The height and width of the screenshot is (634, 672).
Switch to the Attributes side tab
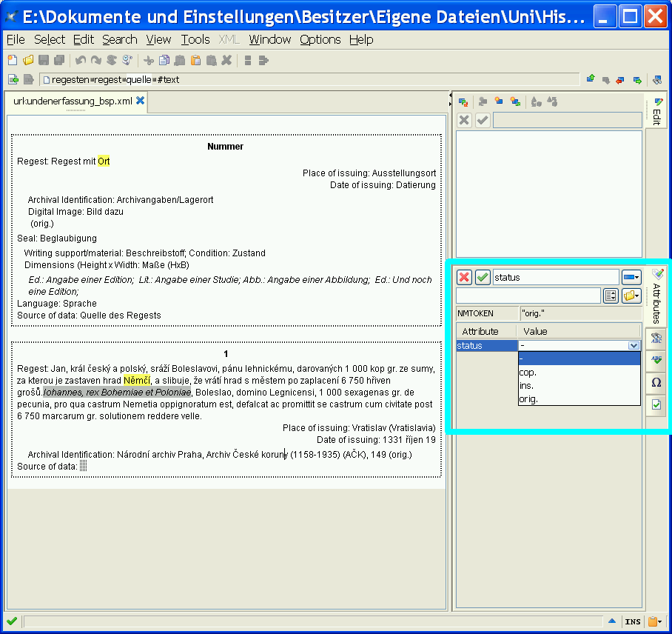pos(656,296)
